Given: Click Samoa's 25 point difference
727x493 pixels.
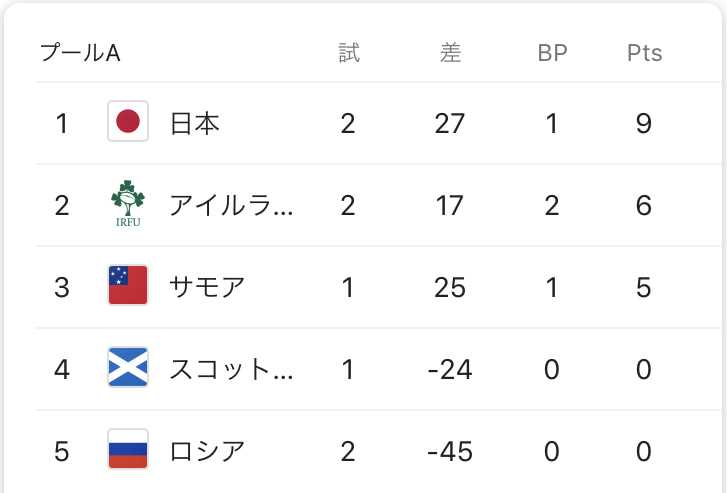Looking at the screenshot, I should tap(450, 288).
